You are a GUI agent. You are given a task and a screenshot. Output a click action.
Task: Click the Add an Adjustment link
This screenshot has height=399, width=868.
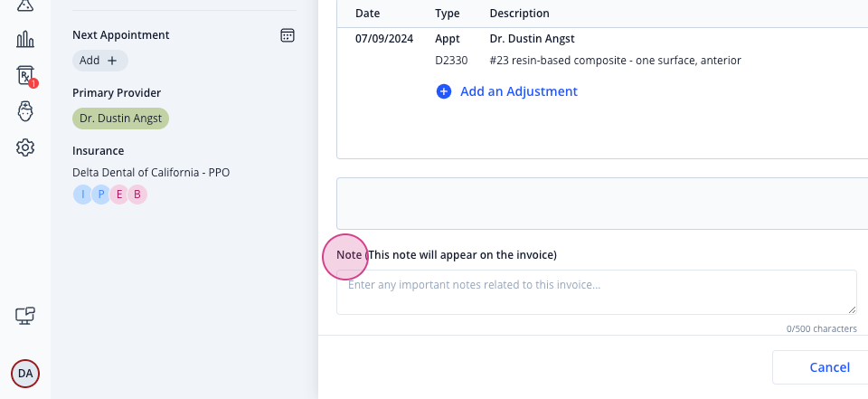tap(519, 91)
